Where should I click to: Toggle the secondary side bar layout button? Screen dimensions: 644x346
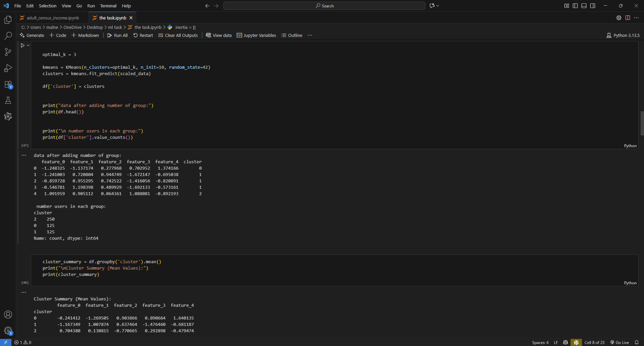coord(593,6)
